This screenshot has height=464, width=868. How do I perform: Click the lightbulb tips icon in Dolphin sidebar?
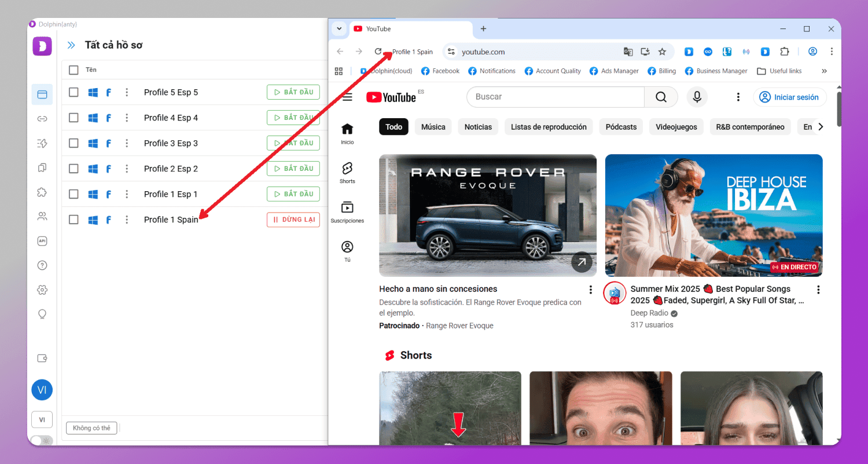coord(42,314)
